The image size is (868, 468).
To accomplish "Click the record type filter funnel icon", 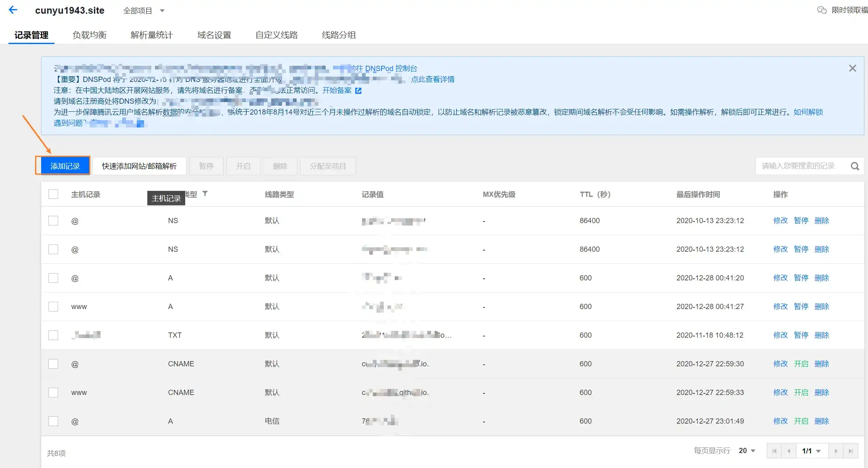I will coord(205,194).
